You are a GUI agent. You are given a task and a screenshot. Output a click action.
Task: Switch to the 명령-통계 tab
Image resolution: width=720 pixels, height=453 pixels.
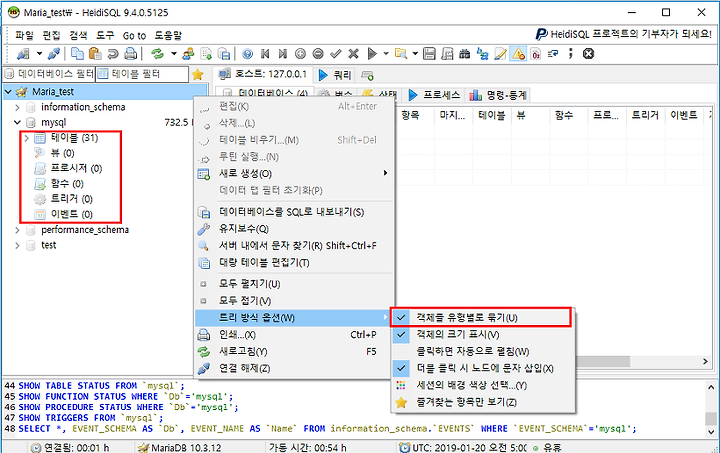click(499, 95)
